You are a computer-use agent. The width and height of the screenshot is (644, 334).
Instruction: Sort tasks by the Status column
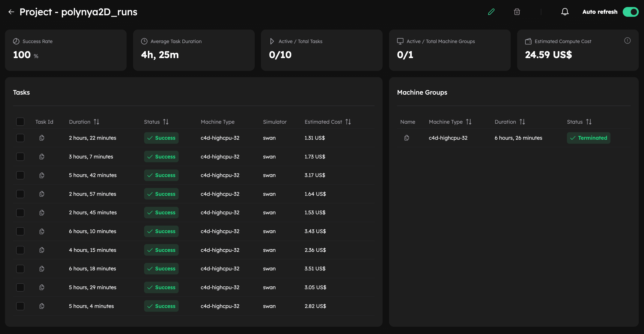[166, 122]
